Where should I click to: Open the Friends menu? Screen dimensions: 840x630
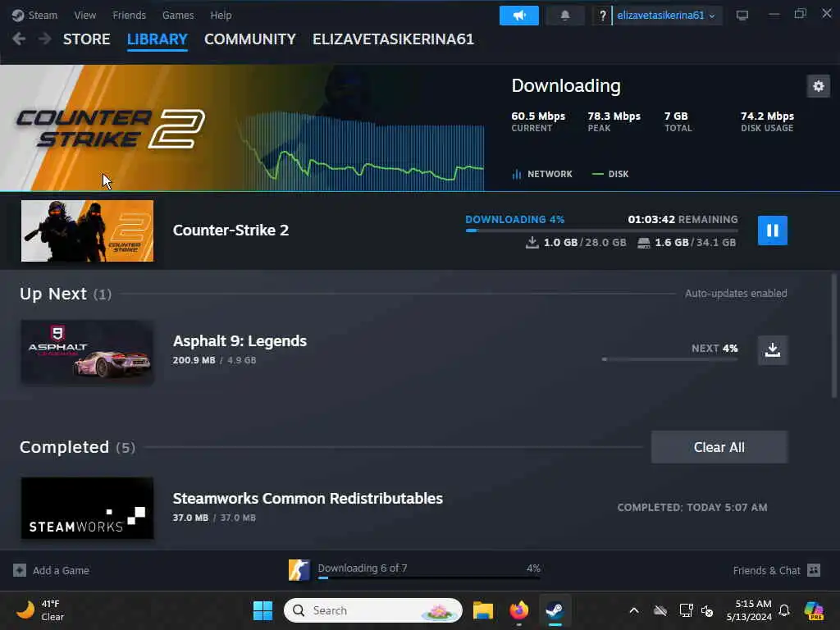129,15
